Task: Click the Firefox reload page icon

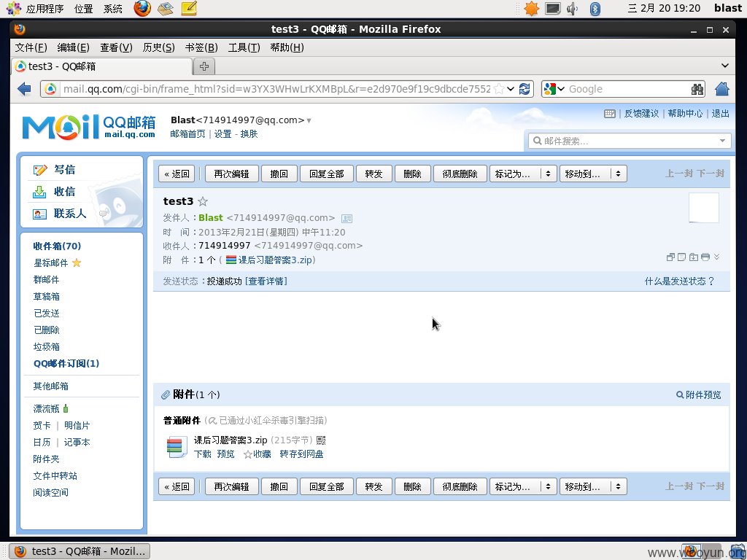Action: point(525,89)
